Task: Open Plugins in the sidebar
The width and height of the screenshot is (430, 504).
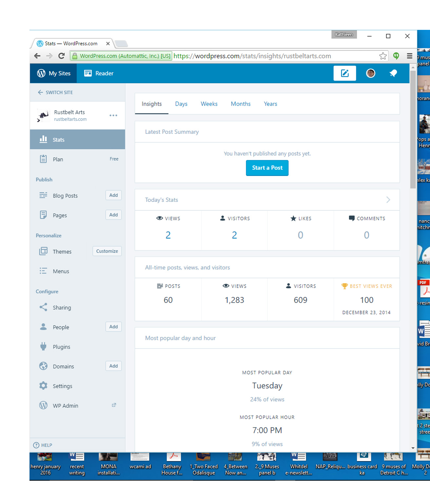Action: coord(61,347)
